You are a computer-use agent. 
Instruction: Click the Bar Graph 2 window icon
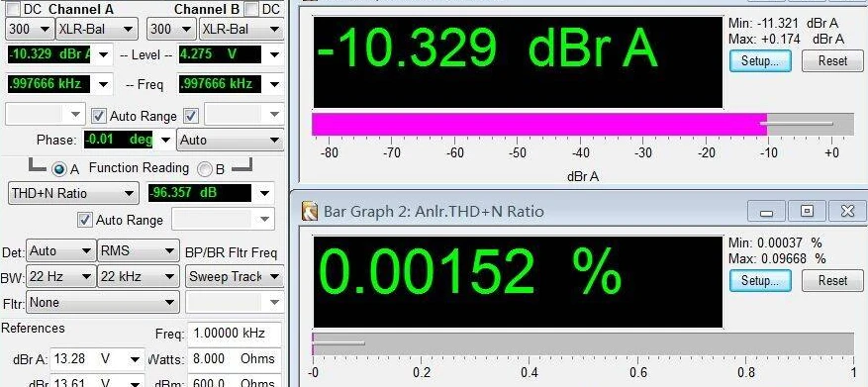point(310,212)
